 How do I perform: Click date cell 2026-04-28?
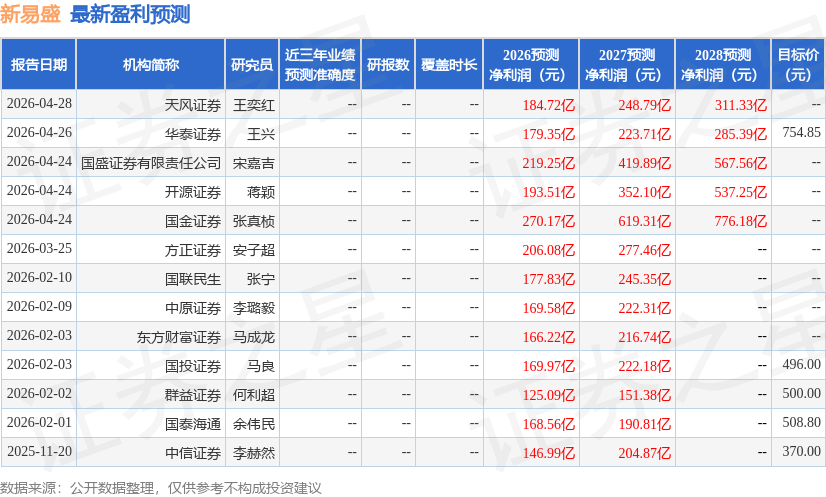tap(39, 103)
